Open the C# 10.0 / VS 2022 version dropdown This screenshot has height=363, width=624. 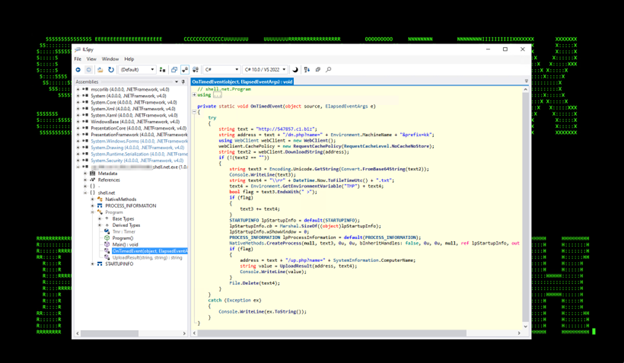(x=265, y=70)
